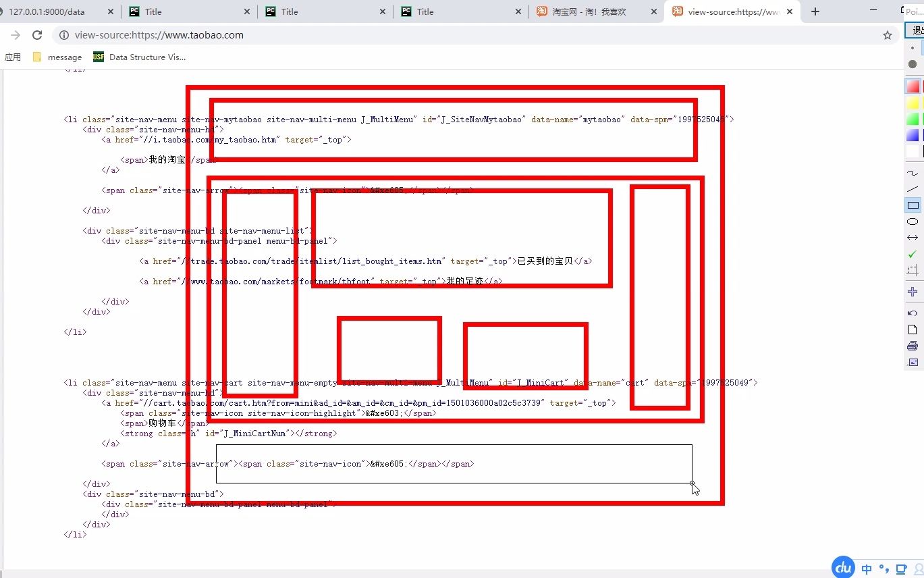Switch to the first Title tab
This screenshot has width=924, height=578.
coord(189,11)
